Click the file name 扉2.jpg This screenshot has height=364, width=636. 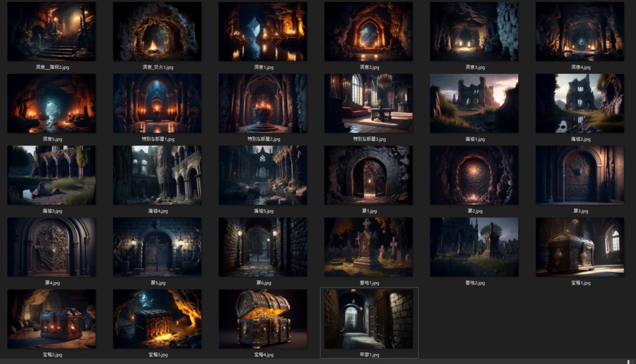pyautogui.click(x=475, y=211)
